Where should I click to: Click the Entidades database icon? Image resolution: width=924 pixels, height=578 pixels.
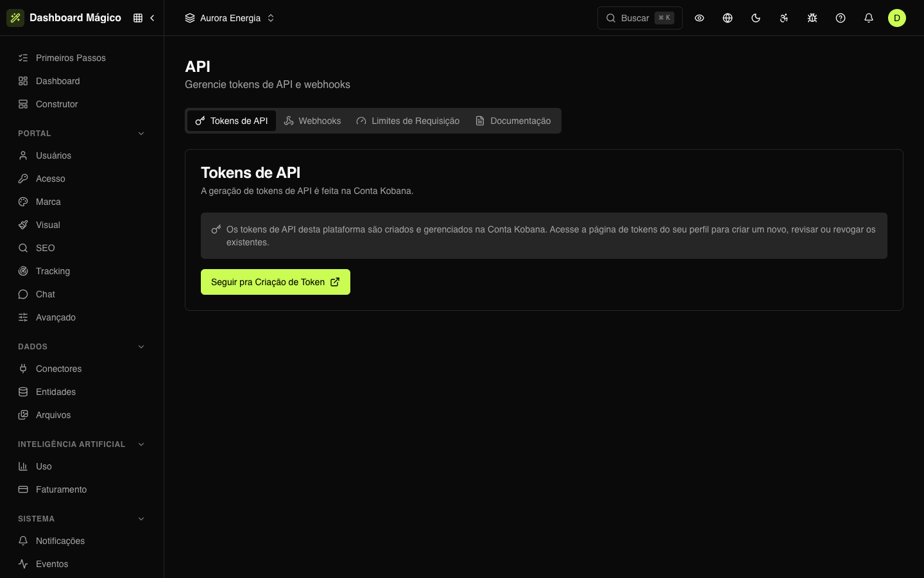point(23,392)
